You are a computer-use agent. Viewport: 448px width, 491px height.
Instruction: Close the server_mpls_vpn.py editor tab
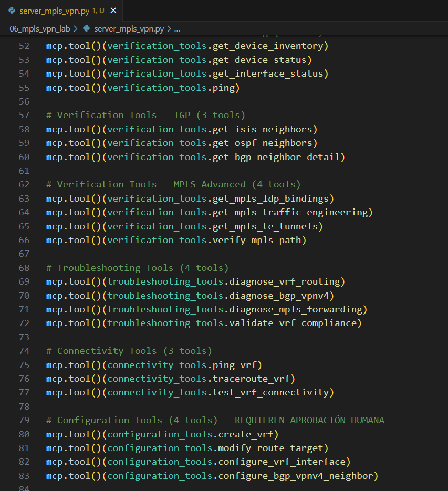point(113,11)
